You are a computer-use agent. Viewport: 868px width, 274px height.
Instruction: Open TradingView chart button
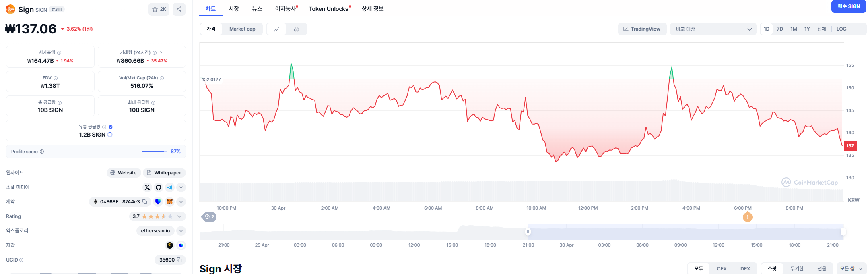642,29
